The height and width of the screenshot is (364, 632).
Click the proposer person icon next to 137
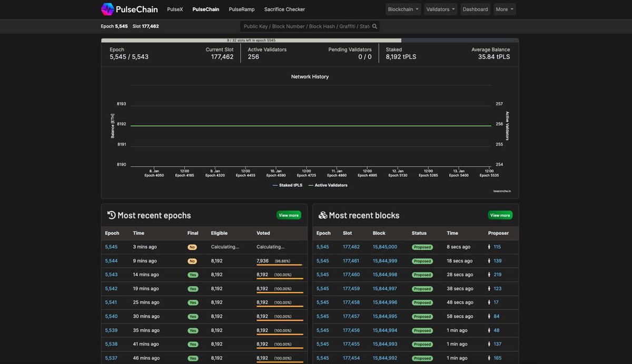[489, 344]
